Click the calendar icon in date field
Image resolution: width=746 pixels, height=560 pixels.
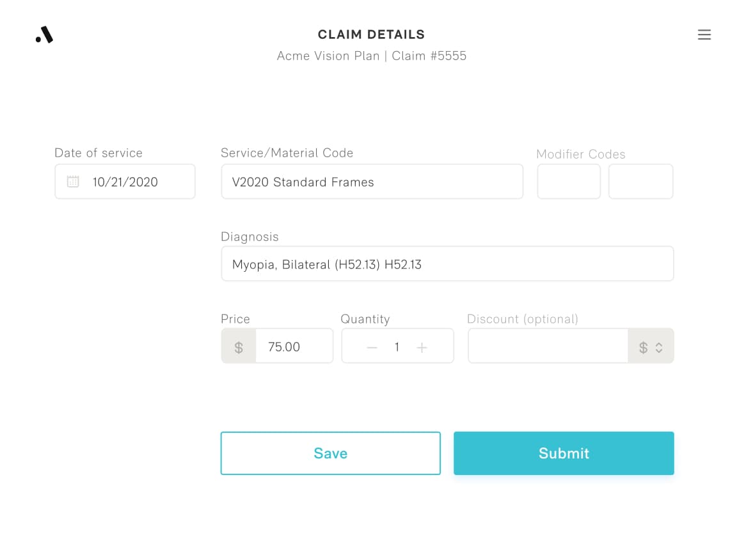point(73,182)
